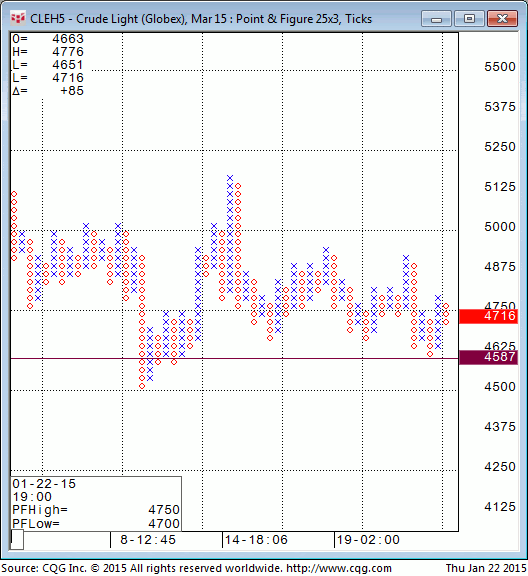Click the 19:00 time readout
This screenshot has height=576, width=528.
point(32,497)
